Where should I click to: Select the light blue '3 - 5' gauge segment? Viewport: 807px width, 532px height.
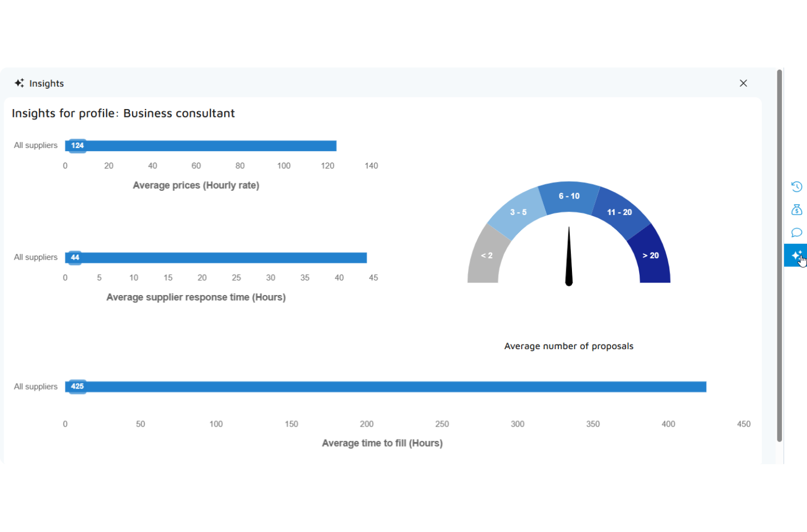pos(518,212)
